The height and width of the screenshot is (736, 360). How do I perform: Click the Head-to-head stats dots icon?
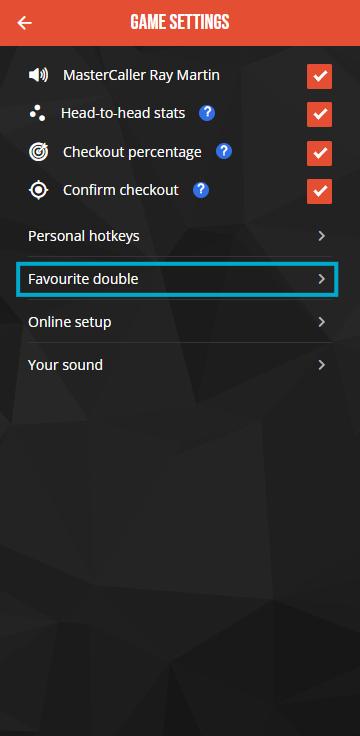click(x=37, y=113)
